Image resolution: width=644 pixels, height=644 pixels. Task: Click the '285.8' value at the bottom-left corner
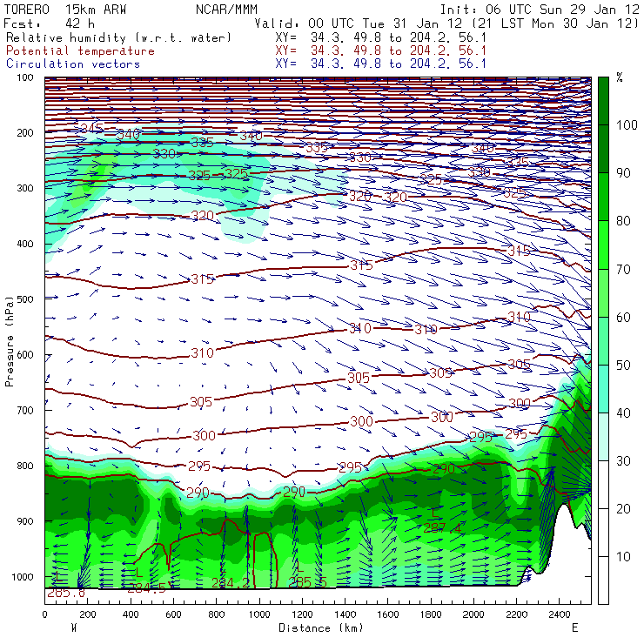[66, 593]
